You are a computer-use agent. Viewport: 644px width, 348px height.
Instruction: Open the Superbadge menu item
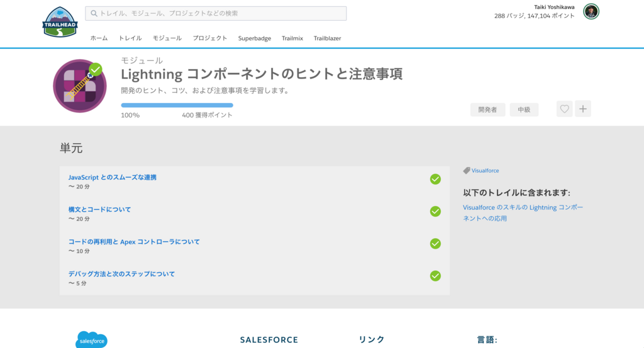click(x=255, y=38)
